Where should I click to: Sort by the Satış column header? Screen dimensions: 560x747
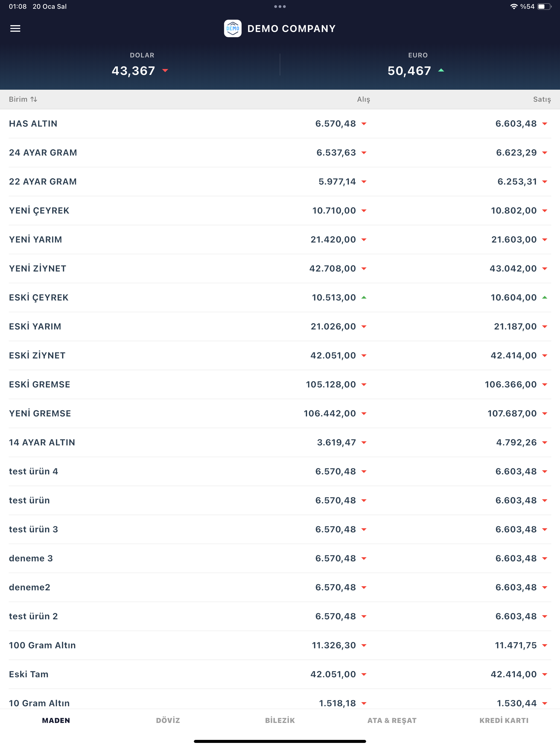(542, 99)
